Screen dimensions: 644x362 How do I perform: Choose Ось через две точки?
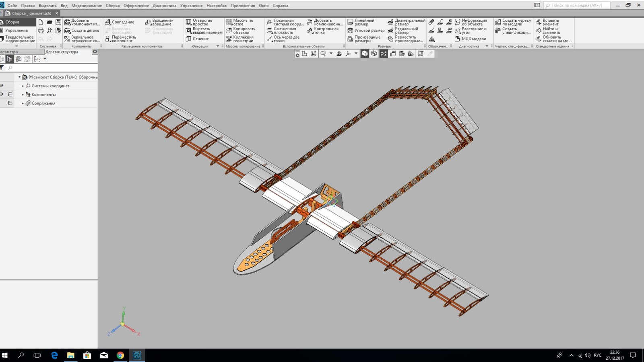point(283,39)
